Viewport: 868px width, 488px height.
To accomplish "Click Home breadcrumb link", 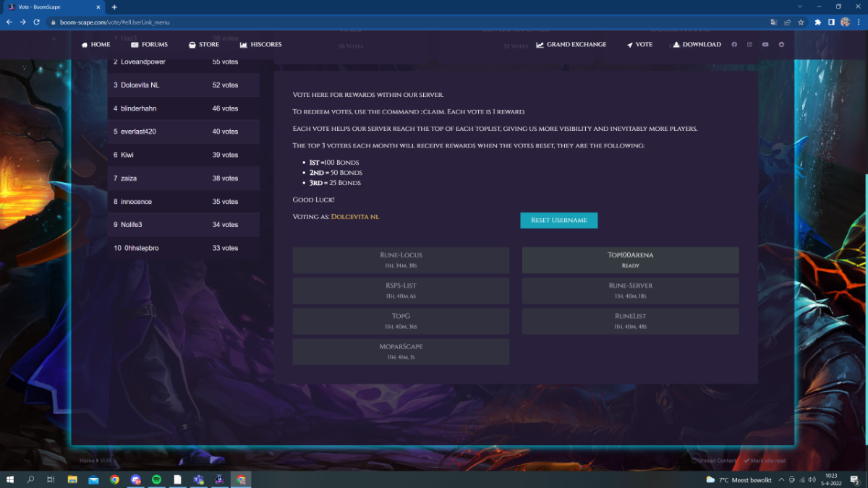I will 87,461.
